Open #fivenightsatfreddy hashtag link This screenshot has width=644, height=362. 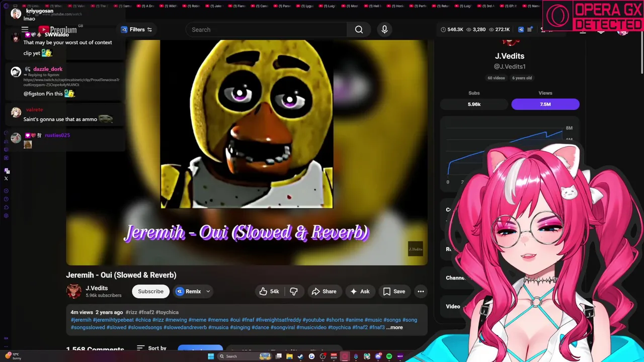click(x=278, y=320)
